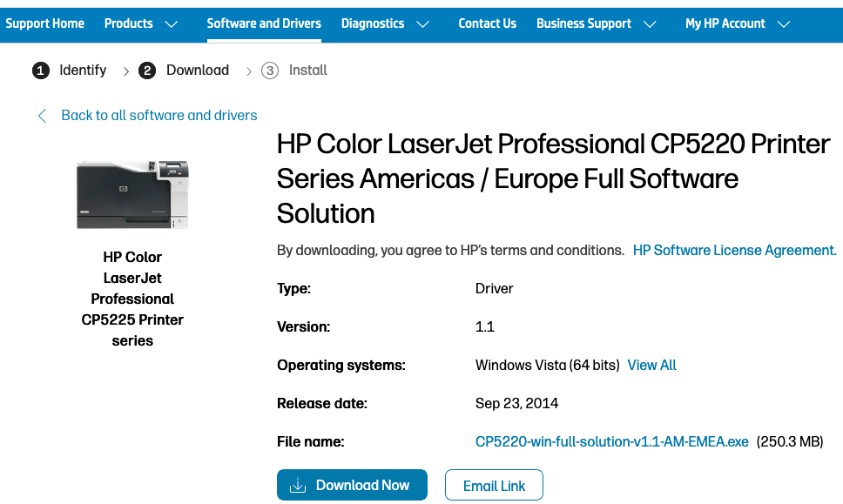
Task: Open the My HP Account dropdown chevron
Action: coord(784,24)
